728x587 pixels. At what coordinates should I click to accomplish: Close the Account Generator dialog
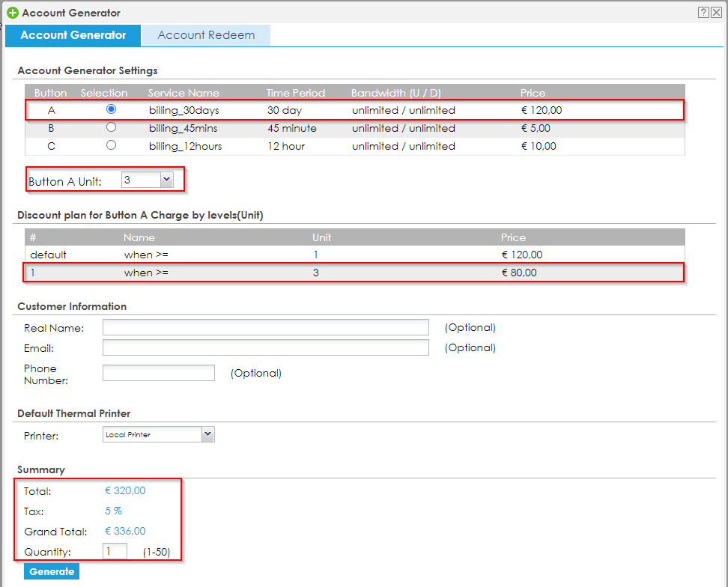[717, 12]
